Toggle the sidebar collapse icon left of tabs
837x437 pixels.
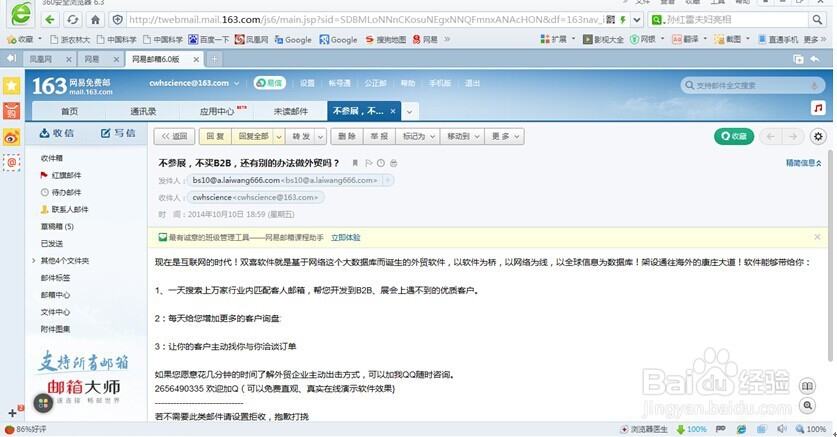[11, 59]
